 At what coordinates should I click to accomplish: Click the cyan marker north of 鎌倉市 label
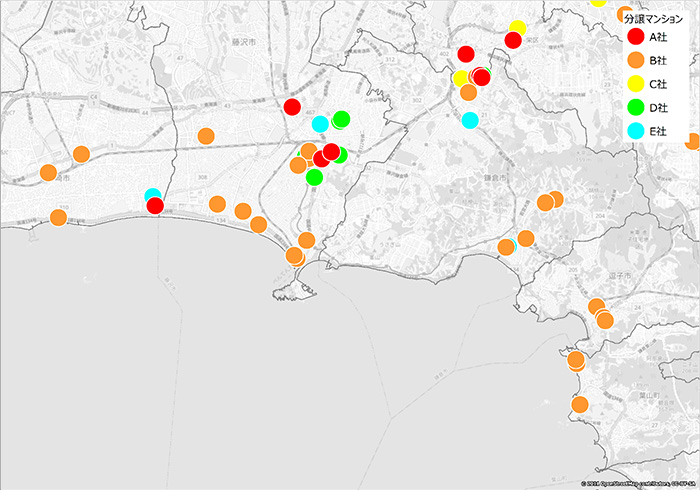(x=470, y=120)
